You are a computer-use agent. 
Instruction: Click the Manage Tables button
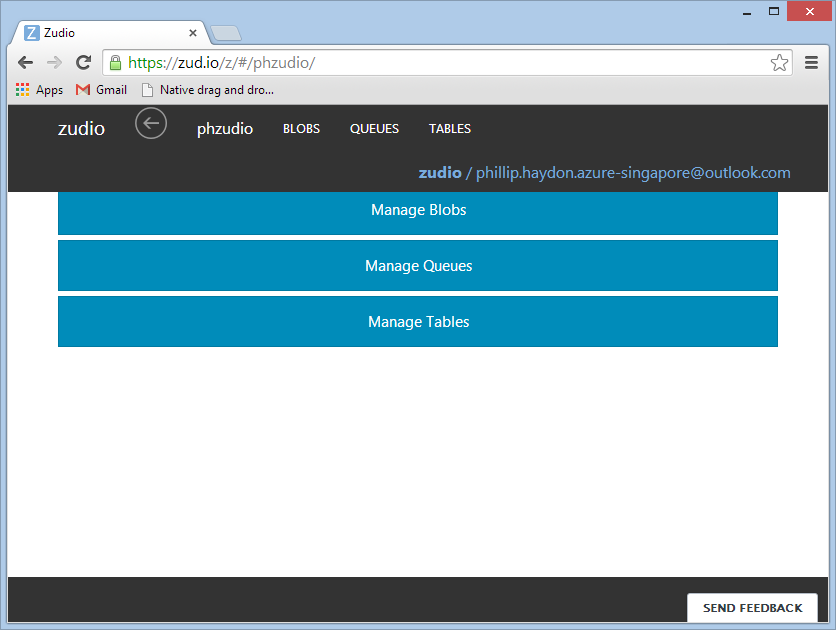(418, 321)
